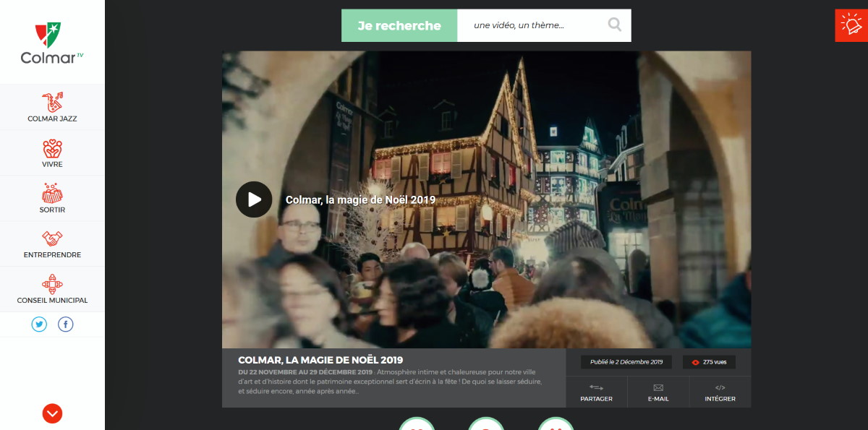Open the CONSEIL MUNICIPAL menu label
This screenshot has width=868, height=430.
[x=52, y=301]
